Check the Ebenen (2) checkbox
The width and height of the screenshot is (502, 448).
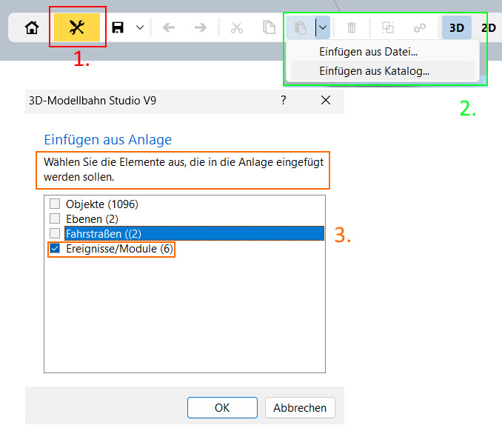pos(55,218)
